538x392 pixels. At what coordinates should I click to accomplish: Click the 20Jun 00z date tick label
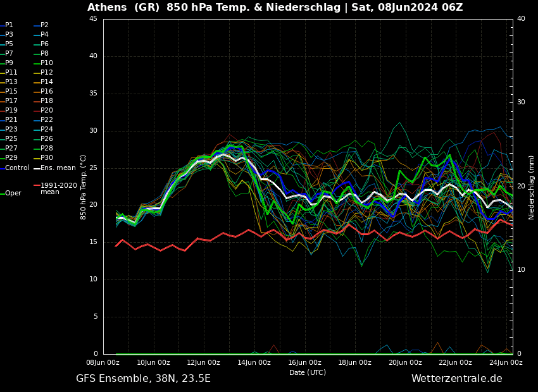tap(405, 363)
